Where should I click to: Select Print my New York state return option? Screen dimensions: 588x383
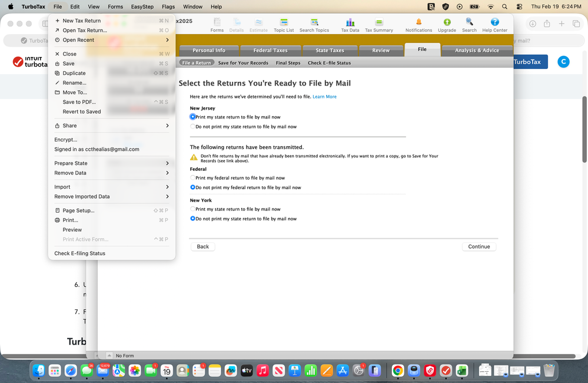pos(193,209)
